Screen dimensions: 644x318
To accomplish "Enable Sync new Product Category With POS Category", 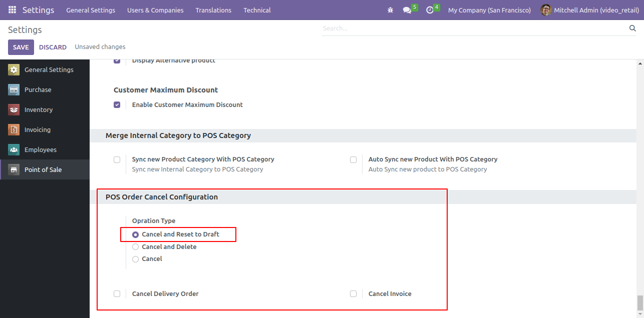I will click(117, 160).
